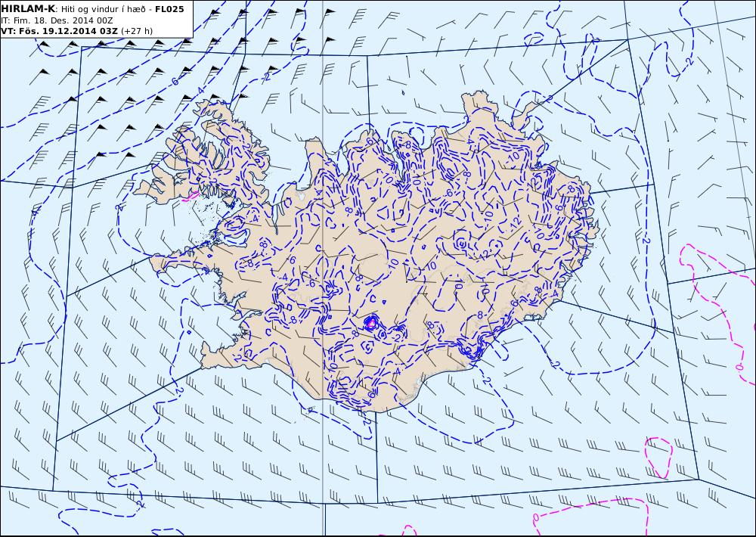Image resolution: width=756 pixels, height=537 pixels.
Task: Select the 'IT: Fim. 18. Des. 2014 00Z' line
Action: click(57, 20)
